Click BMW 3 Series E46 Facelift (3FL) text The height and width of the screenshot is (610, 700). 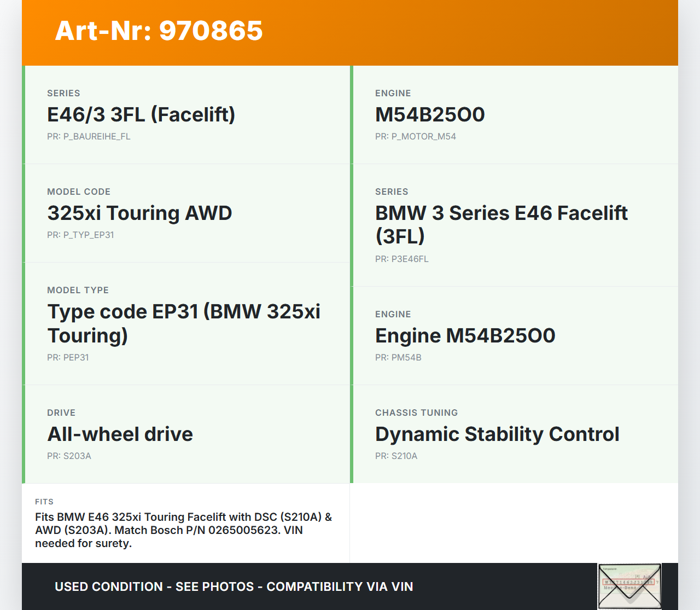pyautogui.click(x=501, y=224)
